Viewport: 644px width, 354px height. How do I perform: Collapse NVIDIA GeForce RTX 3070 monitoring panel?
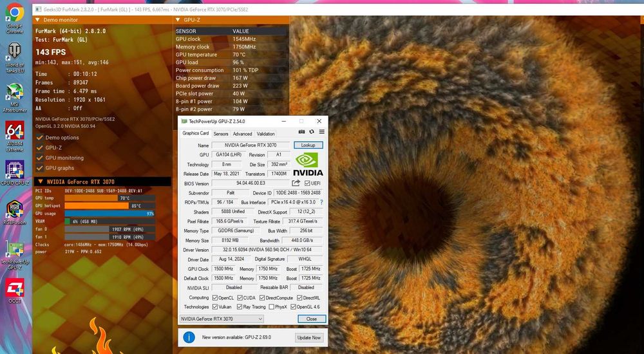pyautogui.click(x=40, y=182)
